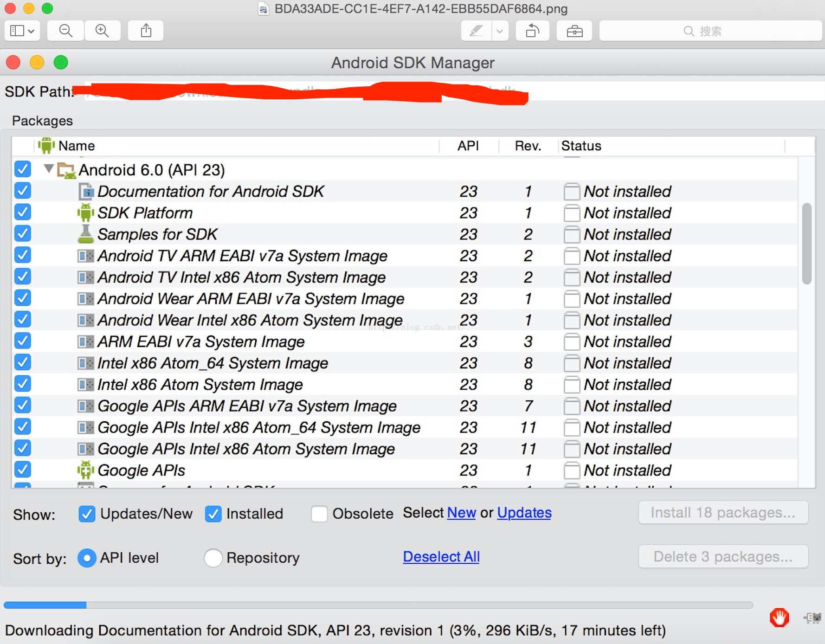The image size is (825, 644).
Task: Select Android Wear ARM EABI v7a System Image row
Action: [405, 299]
